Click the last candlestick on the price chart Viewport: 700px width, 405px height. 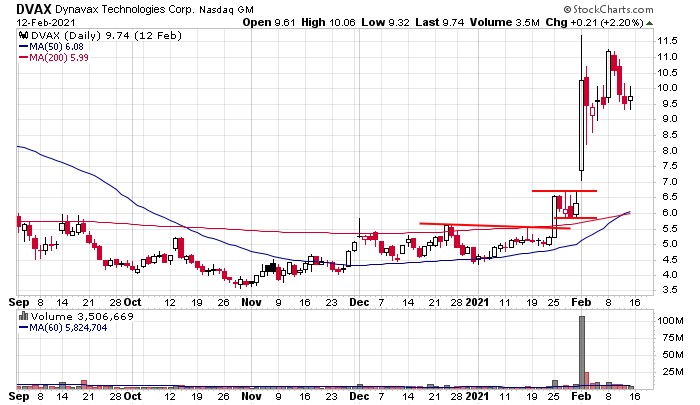(x=630, y=98)
